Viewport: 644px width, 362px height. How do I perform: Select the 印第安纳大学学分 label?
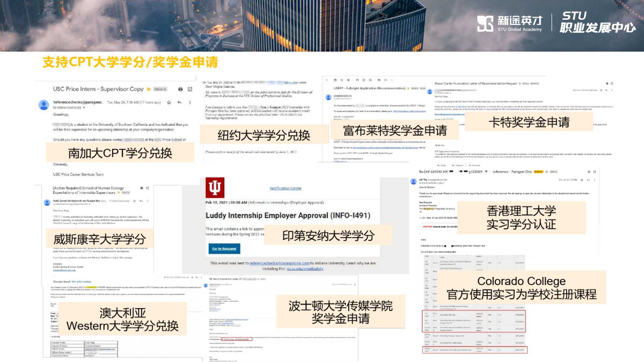(x=328, y=235)
